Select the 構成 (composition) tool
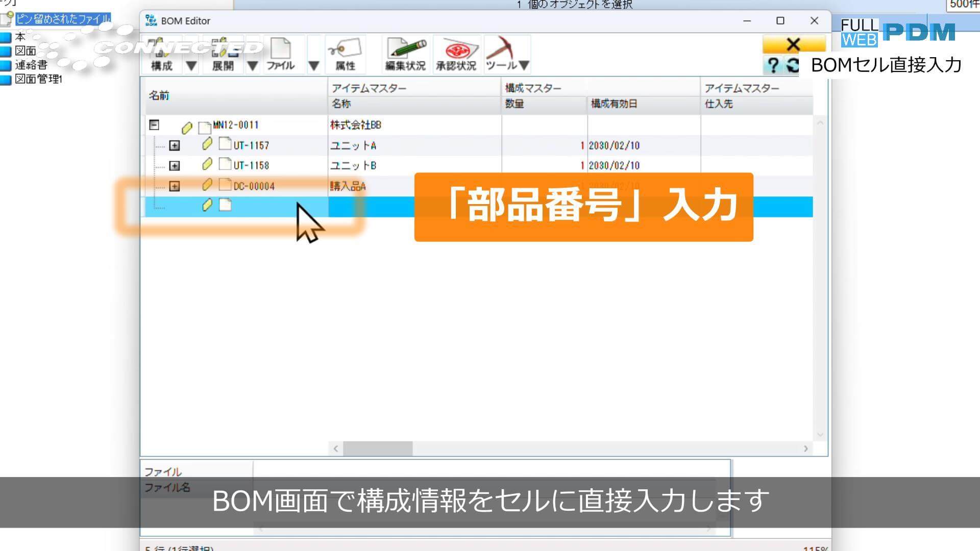This screenshot has width=980, height=551. point(160,54)
